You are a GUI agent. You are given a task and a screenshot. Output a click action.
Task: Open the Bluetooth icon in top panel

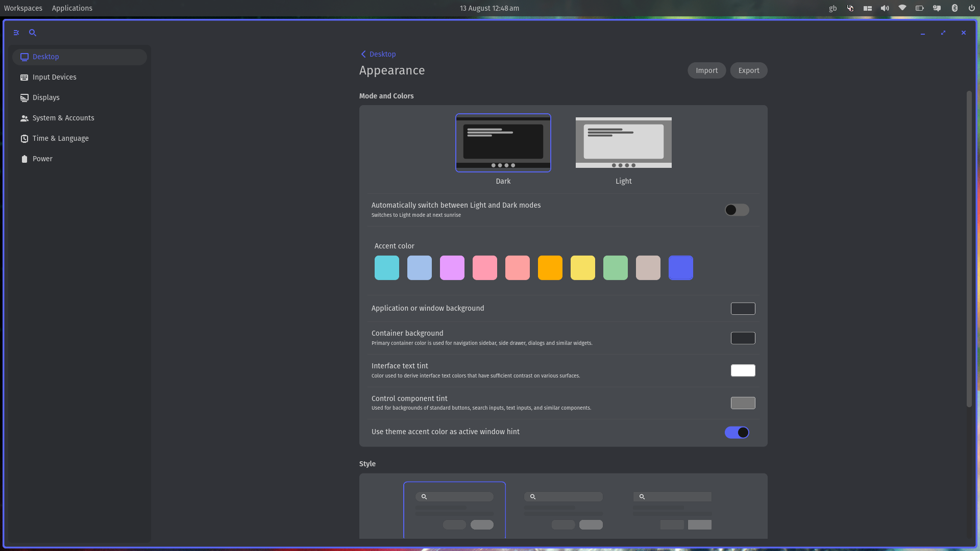pyautogui.click(x=954, y=8)
